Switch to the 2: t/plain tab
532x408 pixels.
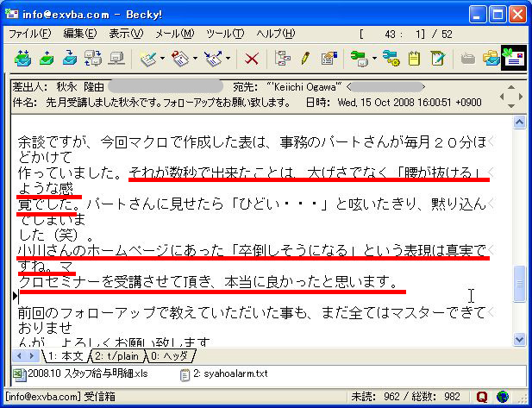[x=117, y=355]
